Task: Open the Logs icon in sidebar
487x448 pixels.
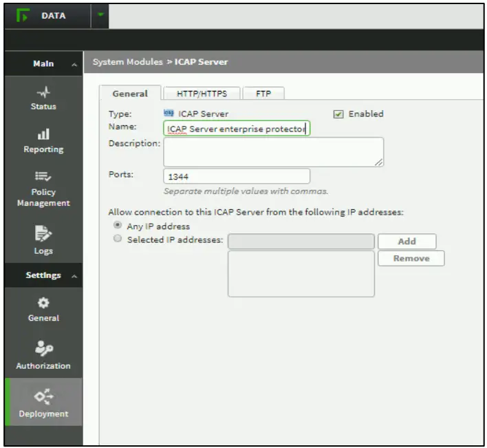Action: click(x=43, y=233)
